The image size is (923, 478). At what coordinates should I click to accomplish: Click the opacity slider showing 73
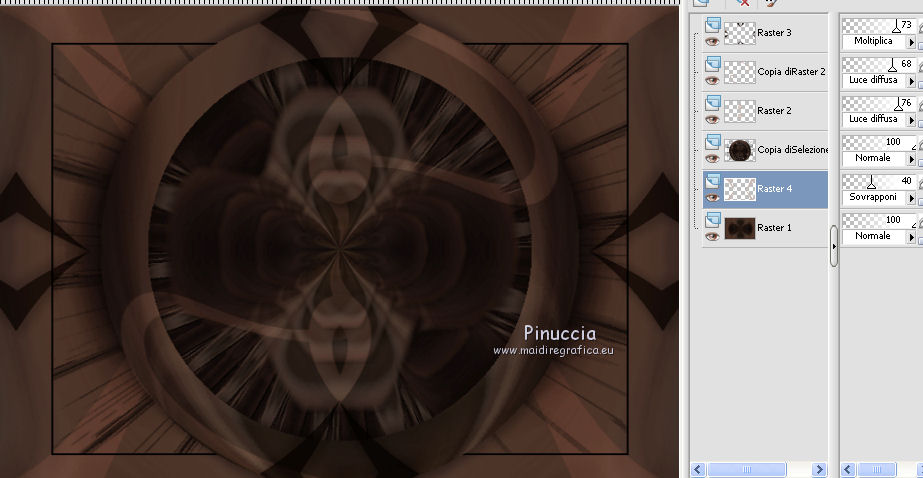coord(879,25)
